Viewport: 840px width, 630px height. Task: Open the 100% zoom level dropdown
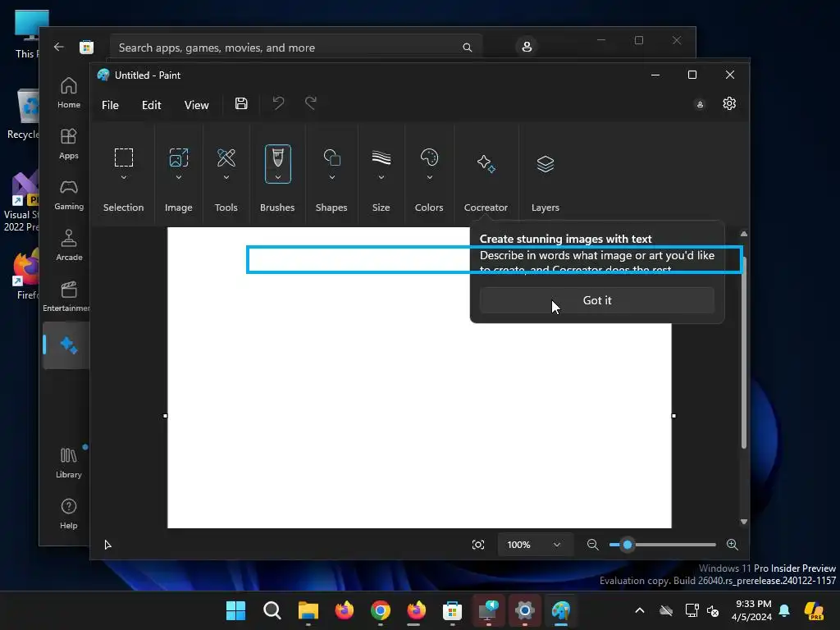coord(535,545)
